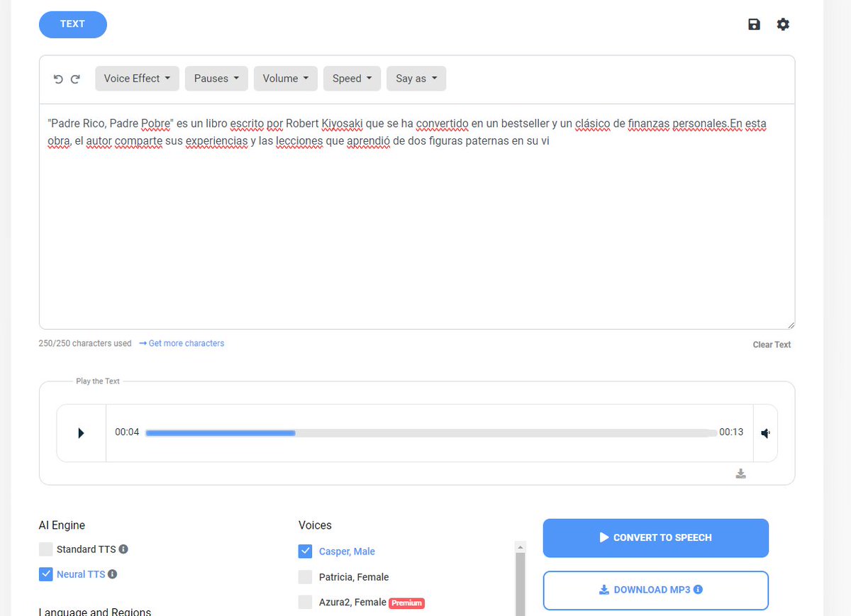Toggle the Casper, Male voice checkbox
Viewport: 851px width, 616px height.
coord(305,551)
